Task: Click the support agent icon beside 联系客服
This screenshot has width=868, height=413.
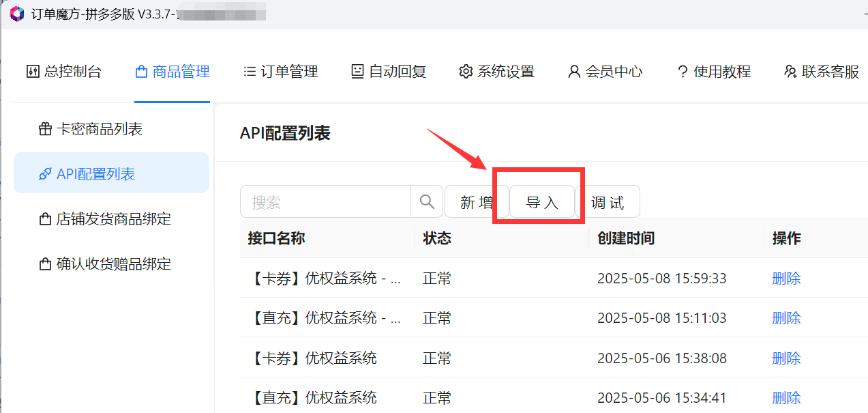Action: (791, 72)
